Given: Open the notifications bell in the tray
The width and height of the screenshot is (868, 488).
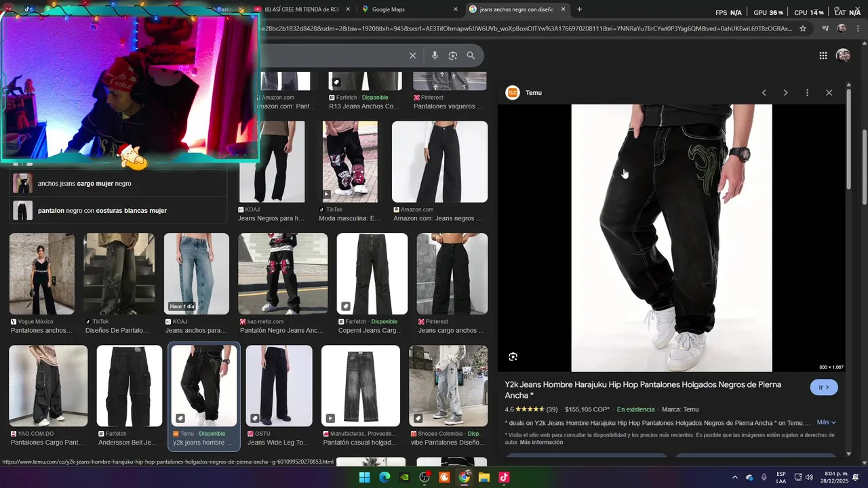Looking at the screenshot, I should [856, 477].
